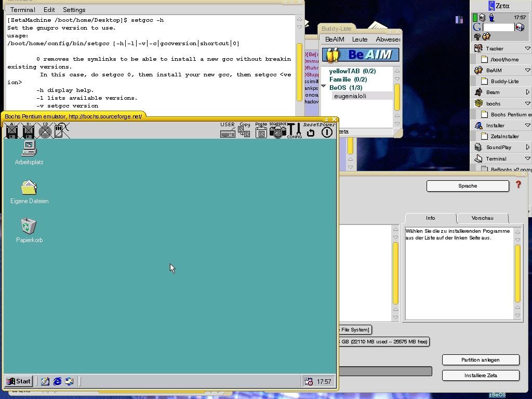The width and height of the screenshot is (532, 399).
Task: Open the Windows Start button
Action: point(19,381)
